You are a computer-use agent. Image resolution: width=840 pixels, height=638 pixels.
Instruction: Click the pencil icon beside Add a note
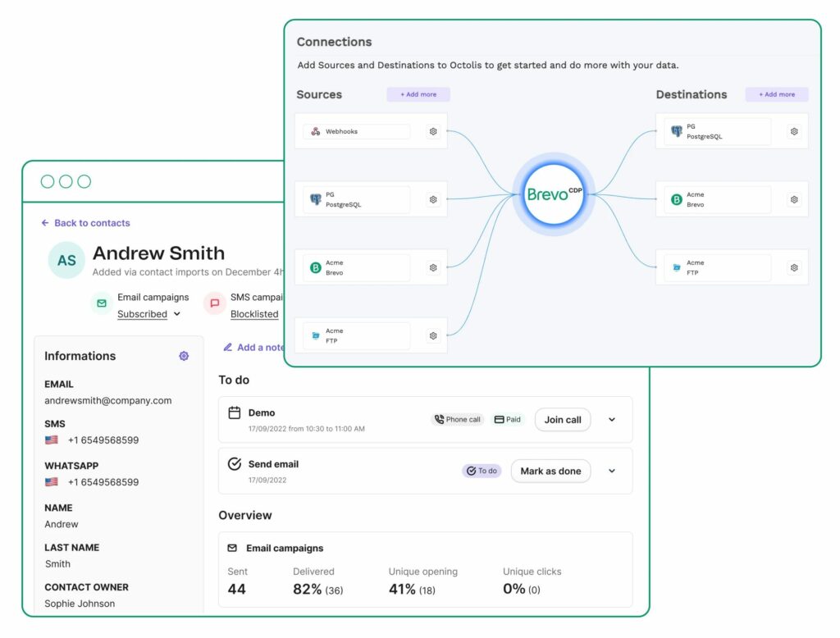point(228,347)
